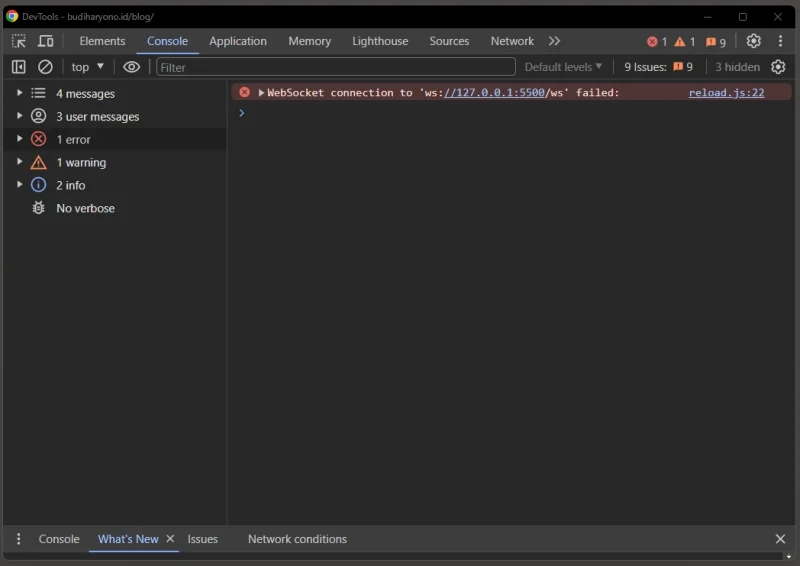Select the 4 messages row label

85,93
